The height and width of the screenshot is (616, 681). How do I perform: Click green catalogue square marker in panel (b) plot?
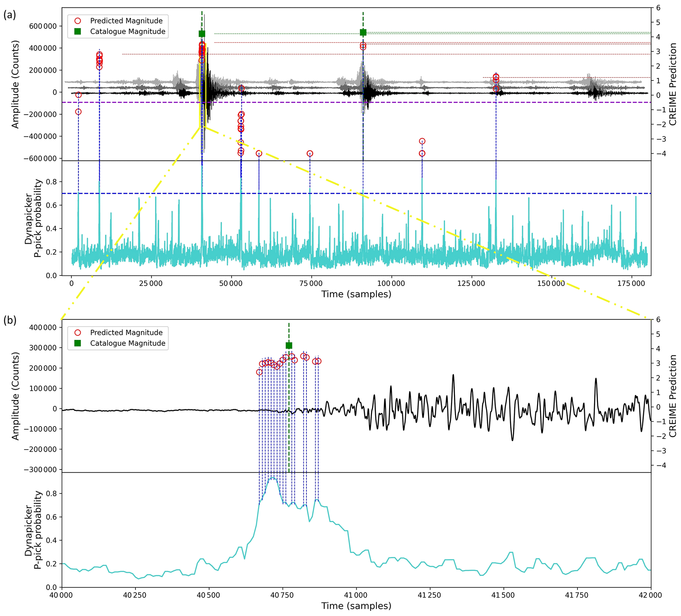[289, 345]
